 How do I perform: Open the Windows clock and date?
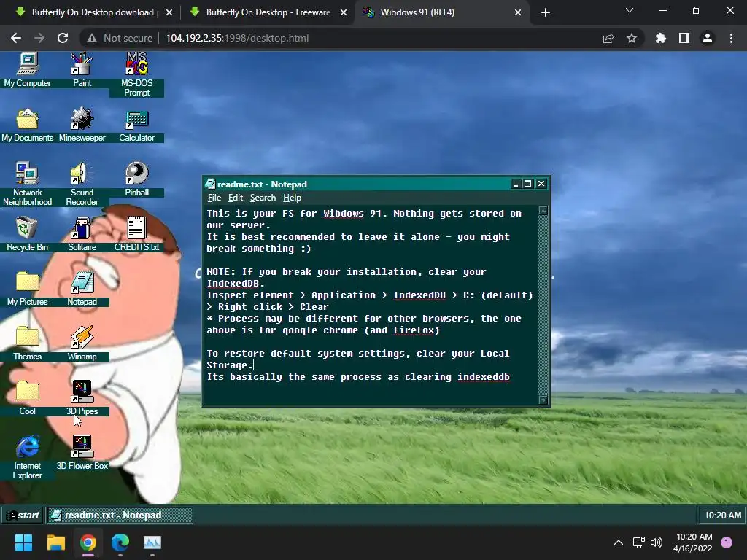tap(694, 542)
